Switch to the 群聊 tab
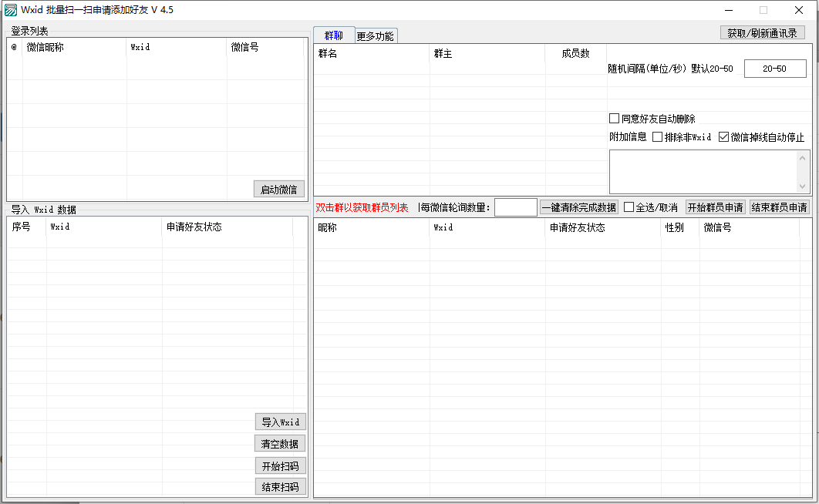Viewport: 819px width, 504px height. point(334,35)
